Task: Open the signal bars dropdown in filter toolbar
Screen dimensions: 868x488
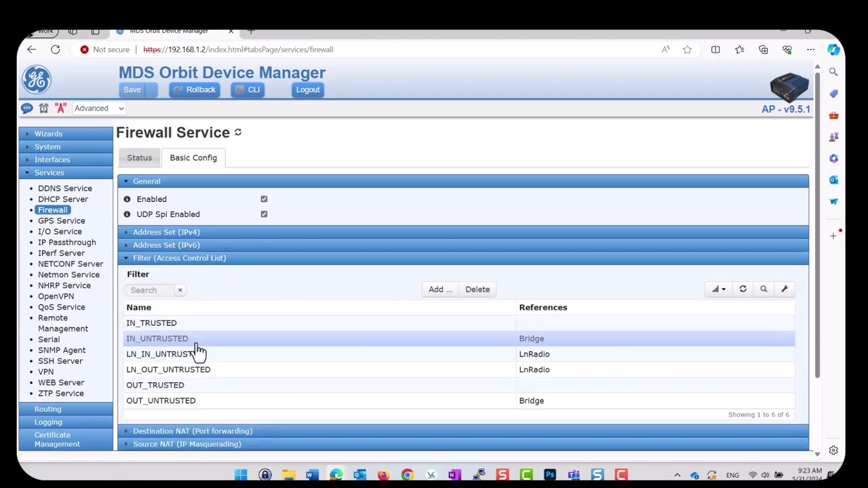Action: coord(718,289)
